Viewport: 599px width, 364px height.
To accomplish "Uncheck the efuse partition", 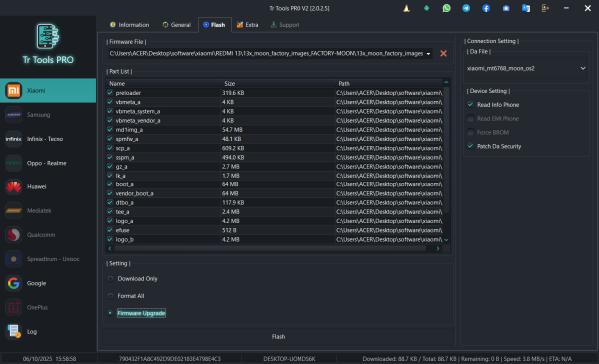I will click(110, 230).
